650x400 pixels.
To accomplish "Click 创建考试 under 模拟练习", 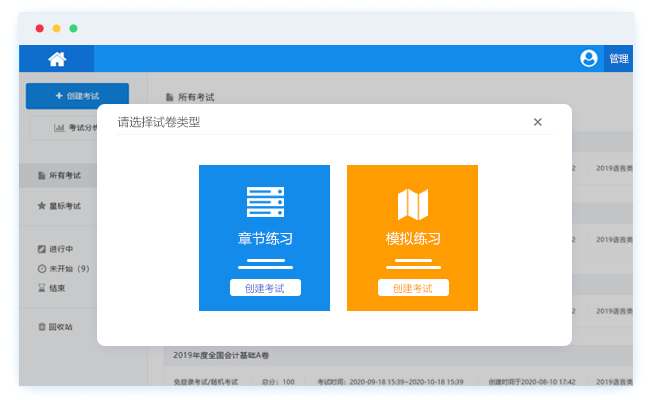I will pyautogui.click(x=412, y=288).
